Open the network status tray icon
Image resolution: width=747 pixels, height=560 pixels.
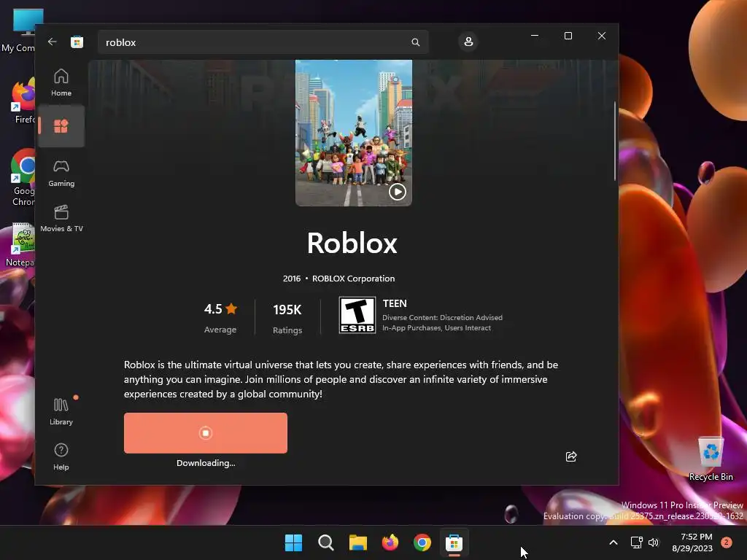point(636,542)
